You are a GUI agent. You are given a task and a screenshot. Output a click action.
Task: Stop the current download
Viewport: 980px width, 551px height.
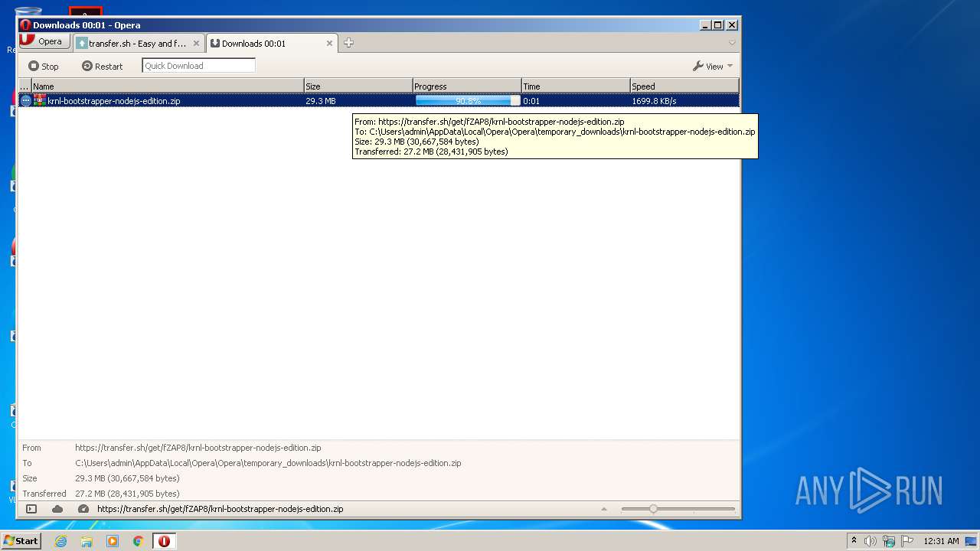tap(44, 67)
